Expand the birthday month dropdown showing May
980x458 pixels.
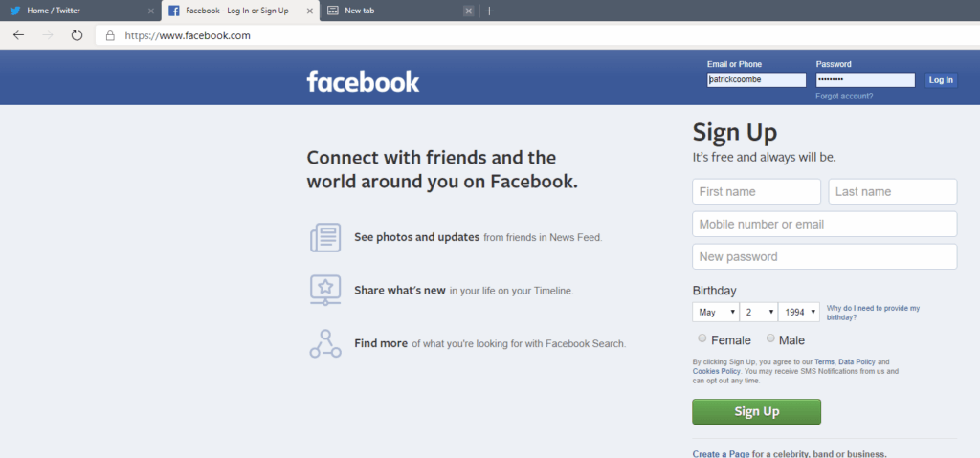coord(716,312)
